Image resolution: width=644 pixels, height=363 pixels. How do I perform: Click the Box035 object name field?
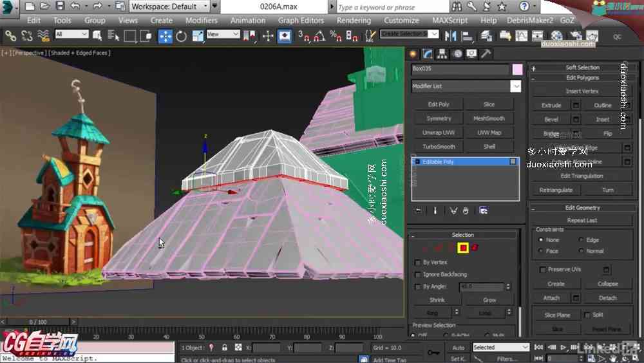pyautogui.click(x=460, y=69)
